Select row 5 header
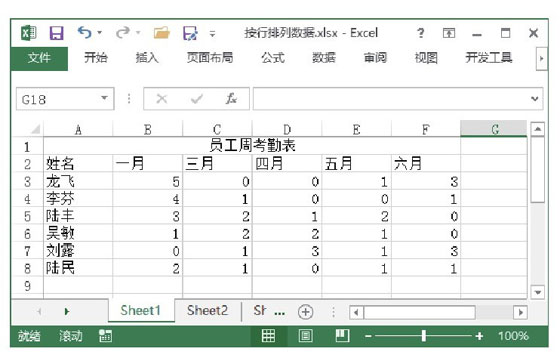The width and height of the screenshot is (560, 361). (28, 216)
